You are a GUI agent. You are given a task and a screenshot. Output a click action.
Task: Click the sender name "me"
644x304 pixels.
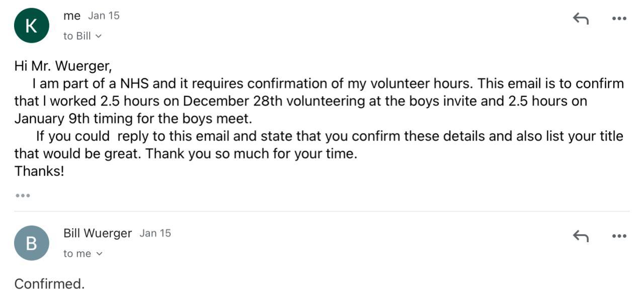point(72,16)
